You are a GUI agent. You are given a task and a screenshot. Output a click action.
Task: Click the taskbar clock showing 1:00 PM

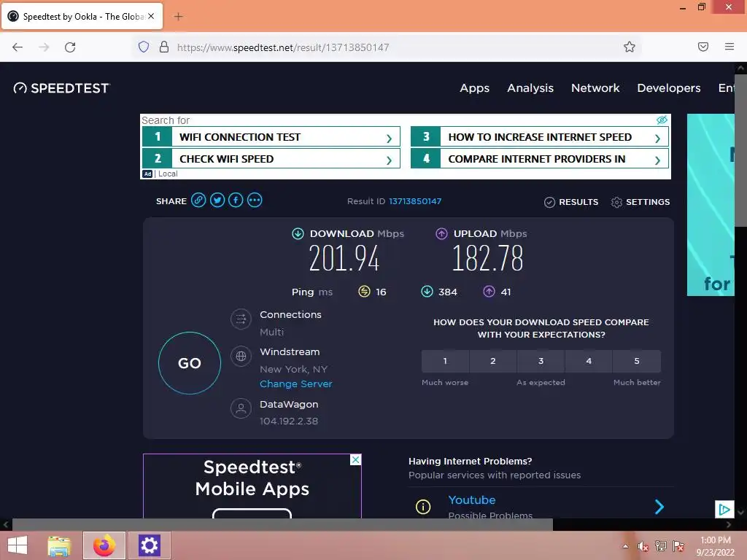pyautogui.click(x=716, y=546)
